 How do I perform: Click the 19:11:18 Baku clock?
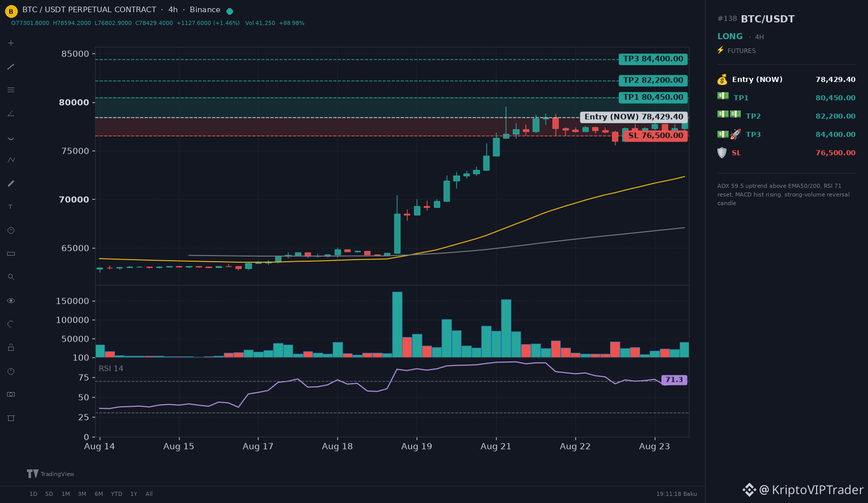[677, 494]
